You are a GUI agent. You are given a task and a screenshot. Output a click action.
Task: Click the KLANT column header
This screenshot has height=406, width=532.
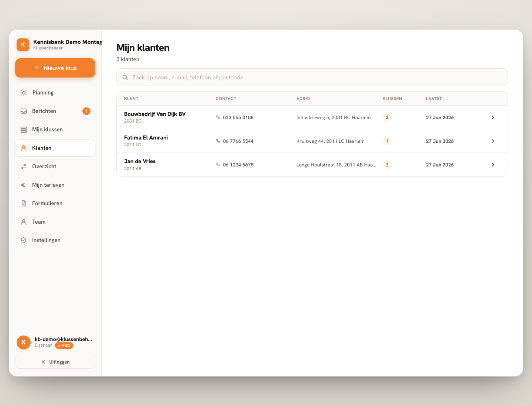131,99
